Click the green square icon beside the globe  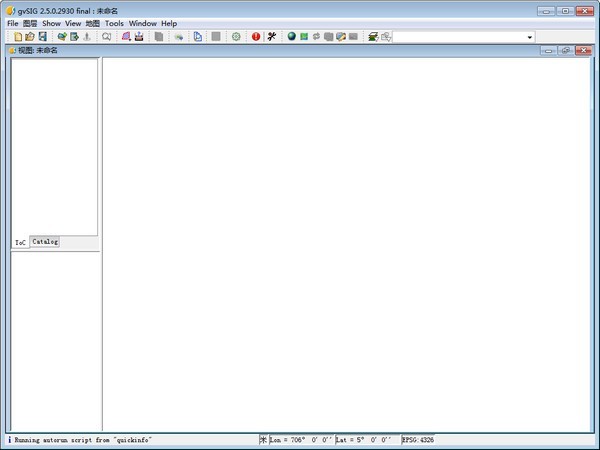pos(304,37)
